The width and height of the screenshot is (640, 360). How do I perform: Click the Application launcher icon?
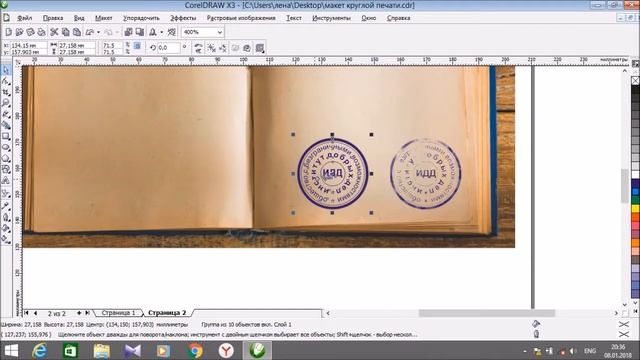pyautogui.click(x=153, y=32)
